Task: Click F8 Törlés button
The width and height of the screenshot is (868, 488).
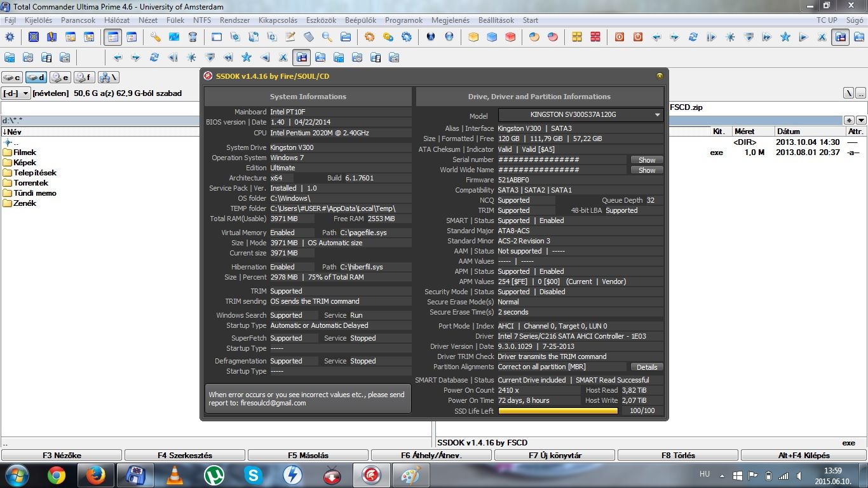Action: [678, 455]
